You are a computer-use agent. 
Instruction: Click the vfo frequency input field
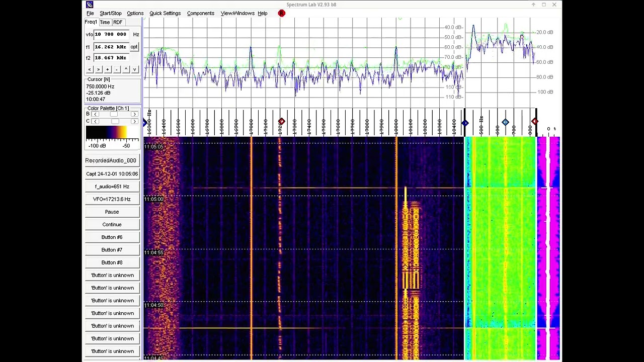[113, 34]
